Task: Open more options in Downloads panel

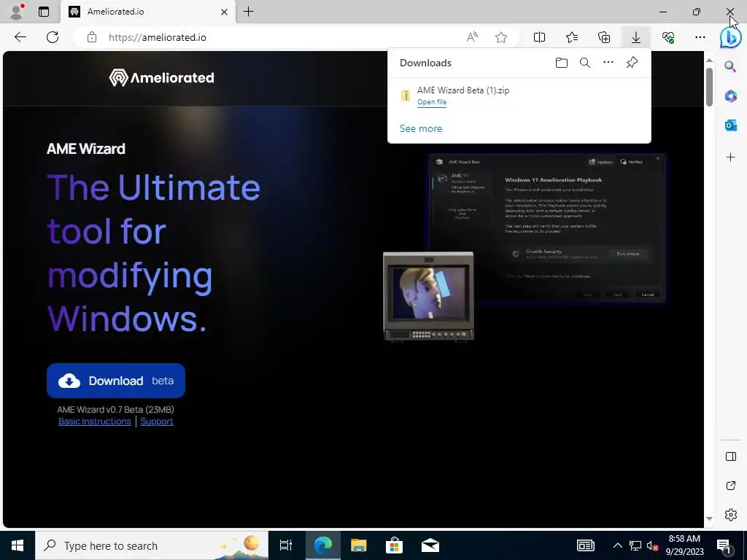Action: click(608, 63)
